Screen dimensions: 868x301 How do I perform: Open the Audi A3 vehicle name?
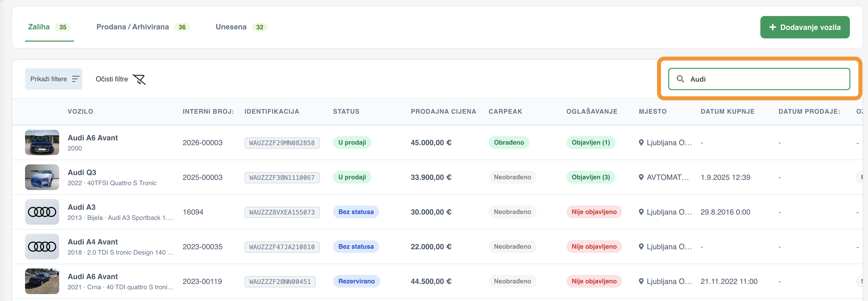tap(82, 207)
